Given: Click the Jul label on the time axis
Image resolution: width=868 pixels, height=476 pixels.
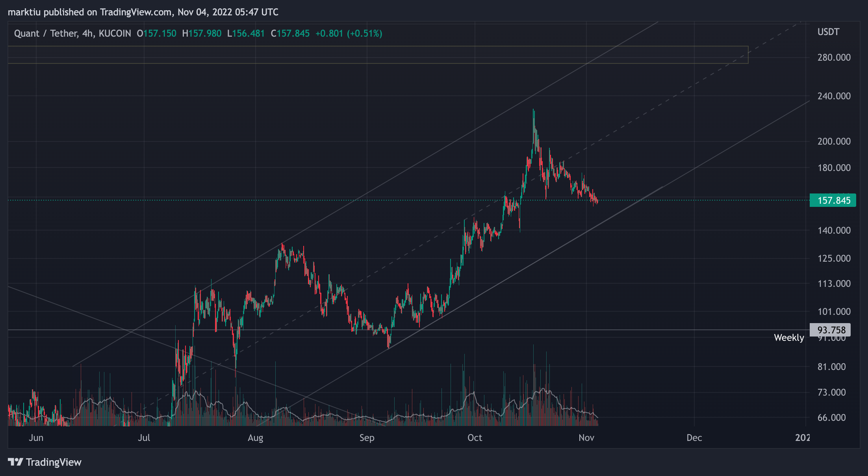Looking at the screenshot, I should [144, 438].
